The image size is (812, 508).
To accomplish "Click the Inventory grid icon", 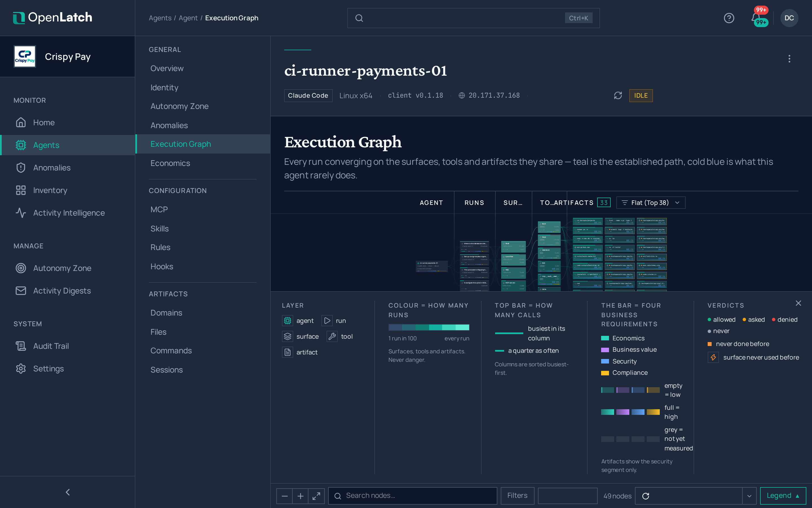I will click(21, 190).
